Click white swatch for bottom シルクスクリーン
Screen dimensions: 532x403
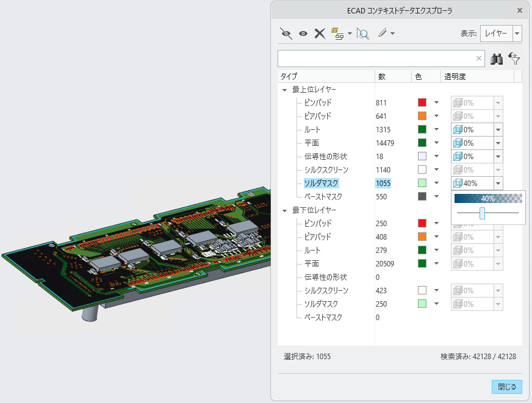coord(422,290)
